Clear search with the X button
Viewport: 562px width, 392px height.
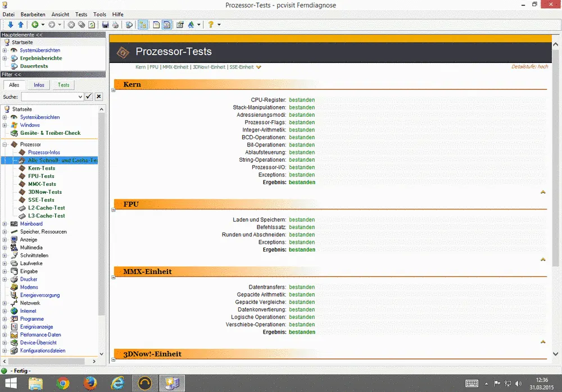tap(99, 97)
